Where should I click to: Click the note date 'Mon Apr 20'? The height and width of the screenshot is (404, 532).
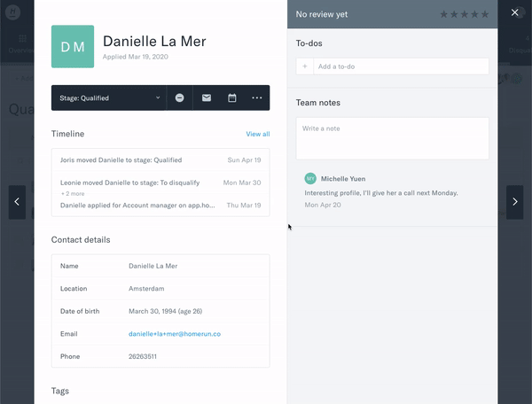(x=323, y=205)
